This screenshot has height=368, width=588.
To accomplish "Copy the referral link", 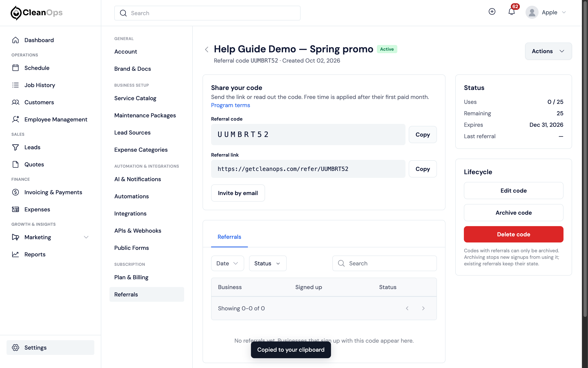I will click(x=423, y=169).
